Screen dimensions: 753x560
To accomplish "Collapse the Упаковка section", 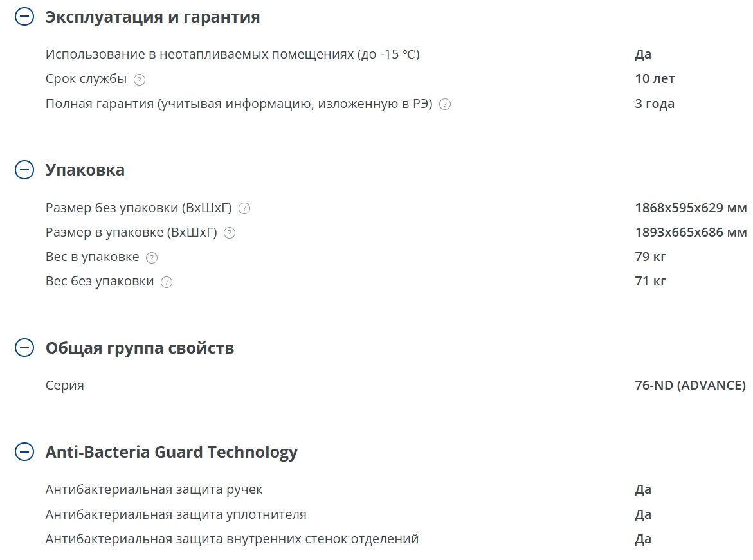I will click(x=24, y=170).
